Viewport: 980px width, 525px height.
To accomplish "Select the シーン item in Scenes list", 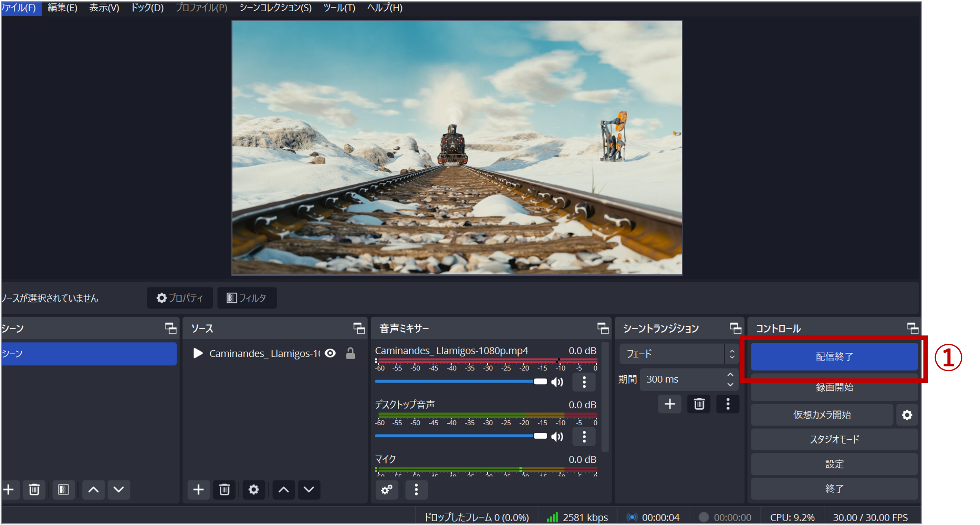I will click(x=89, y=354).
